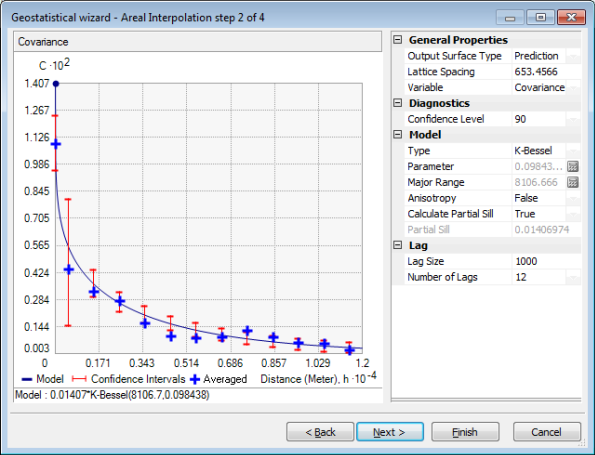
Task: Click the Covariance chart header
Action: click(198, 42)
